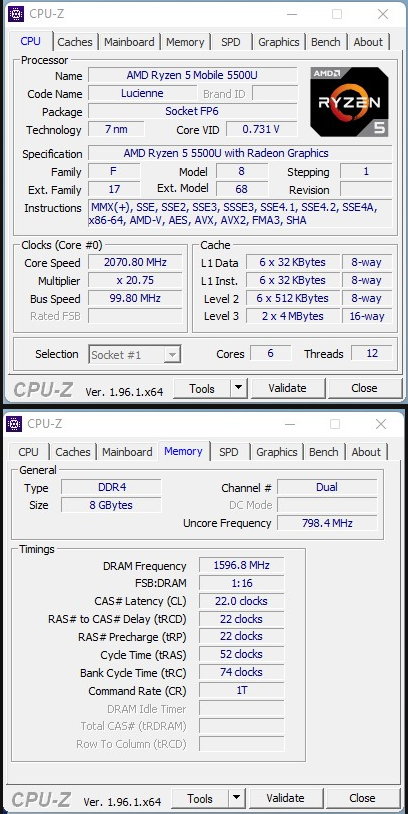Click L1 Data value 6 x 32 KBytes

pyautogui.click(x=293, y=263)
